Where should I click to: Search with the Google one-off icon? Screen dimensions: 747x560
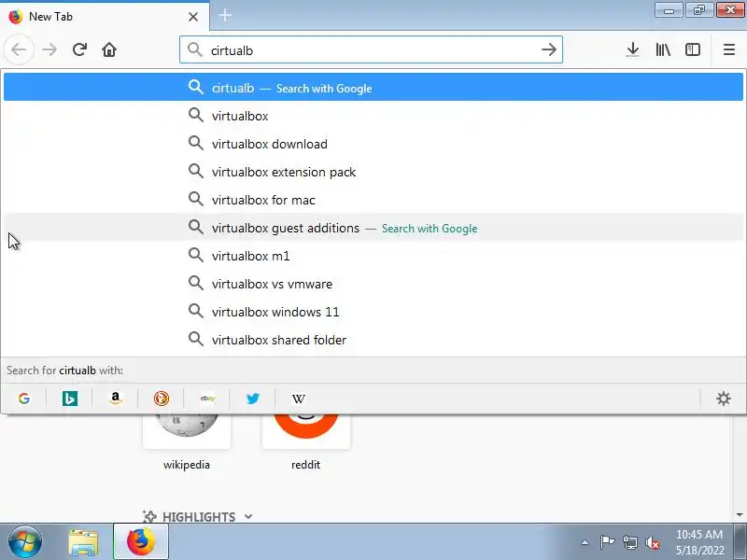24,399
